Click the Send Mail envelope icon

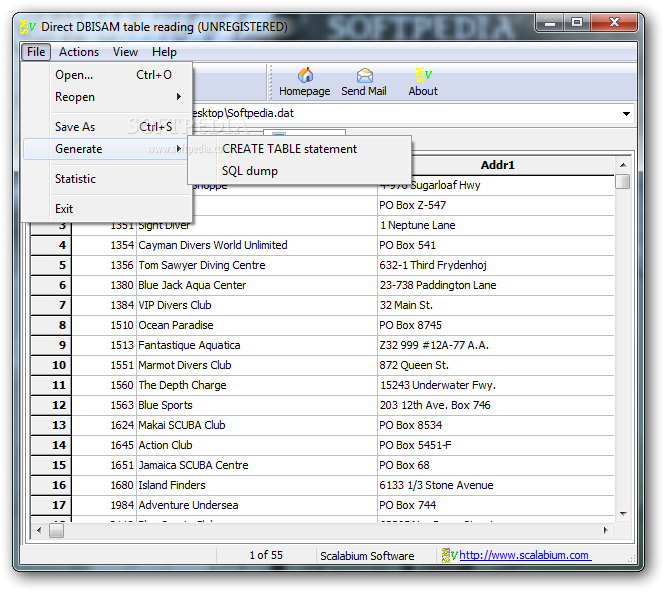(x=364, y=75)
